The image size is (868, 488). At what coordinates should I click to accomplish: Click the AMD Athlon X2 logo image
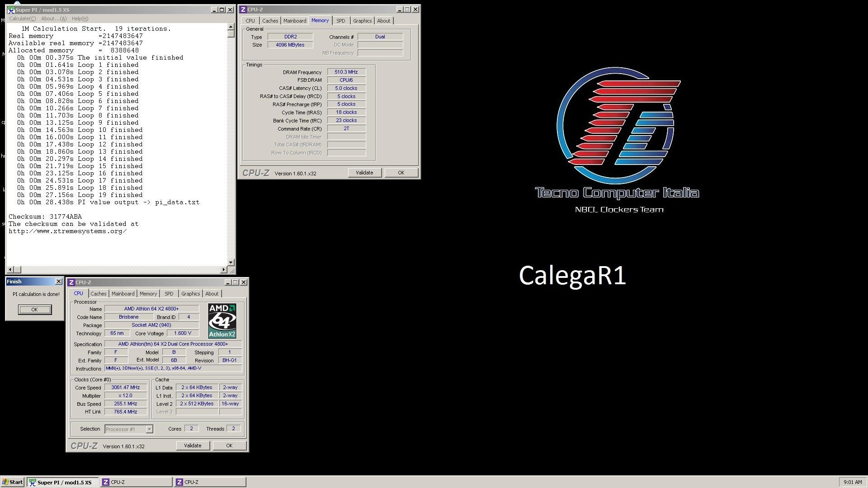[222, 321]
